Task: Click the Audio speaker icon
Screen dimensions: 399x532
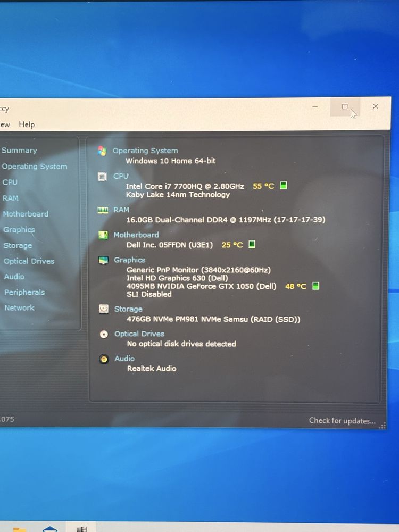Action: pyautogui.click(x=104, y=359)
